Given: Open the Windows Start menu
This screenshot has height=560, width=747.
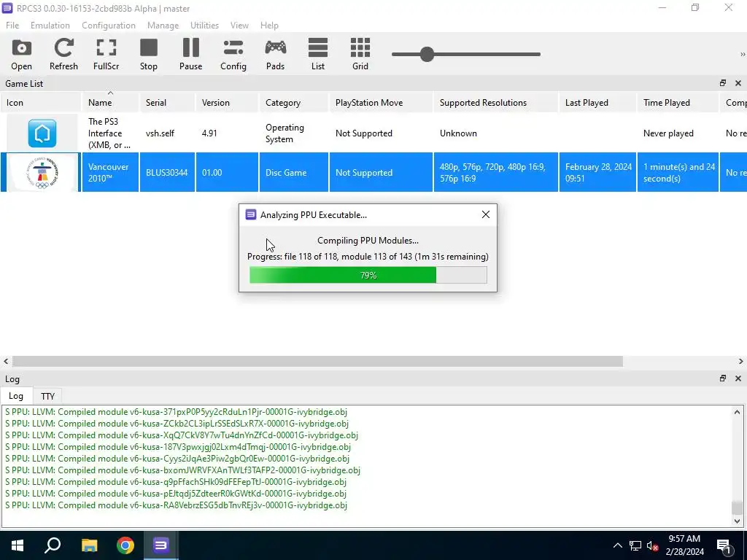Looking at the screenshot, I should (18, 545).
